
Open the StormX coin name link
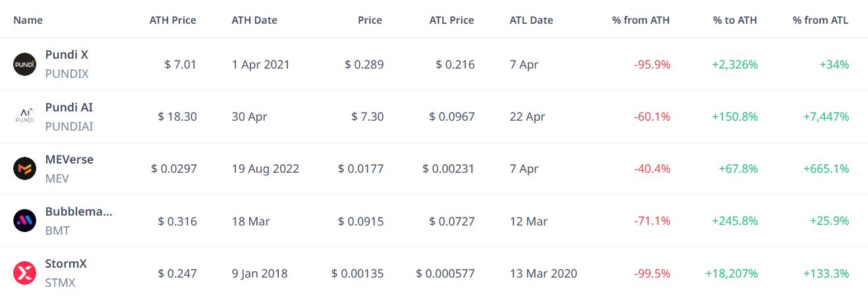click(x=66, y=264)
